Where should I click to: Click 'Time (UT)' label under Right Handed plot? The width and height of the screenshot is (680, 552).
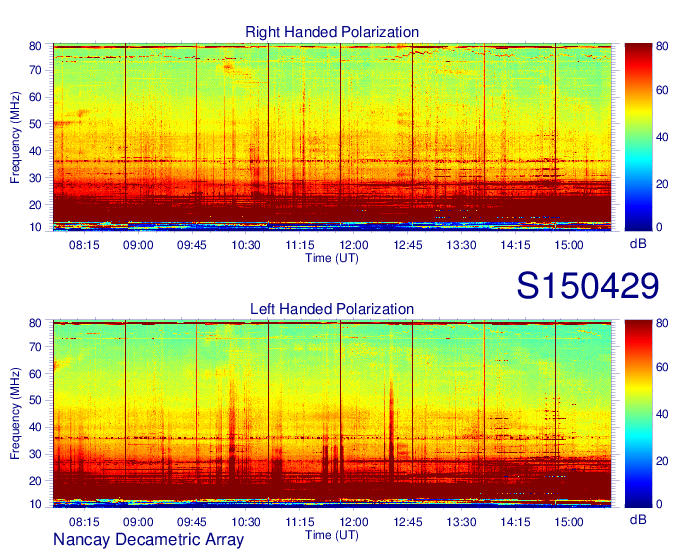coord(332,258)
